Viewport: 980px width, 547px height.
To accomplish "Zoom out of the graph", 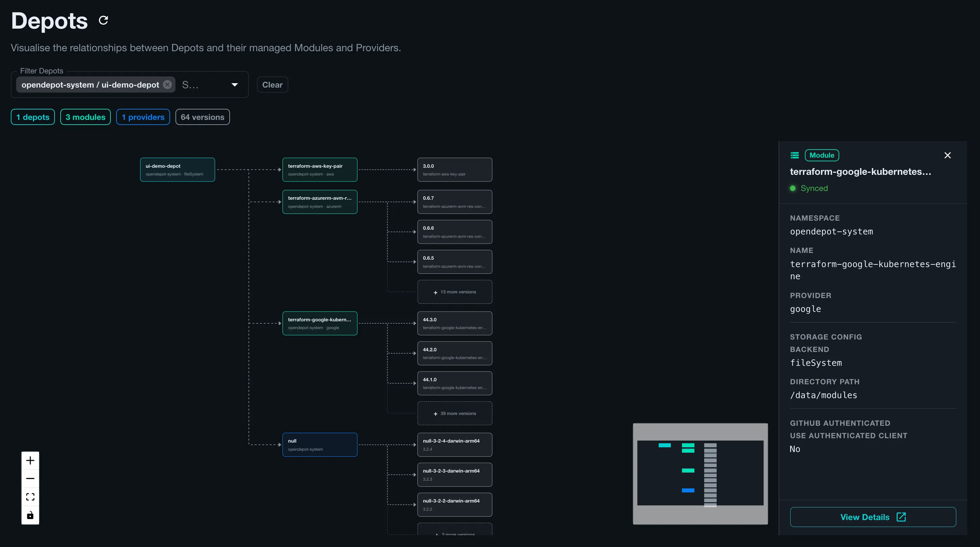I will [30, 479].
